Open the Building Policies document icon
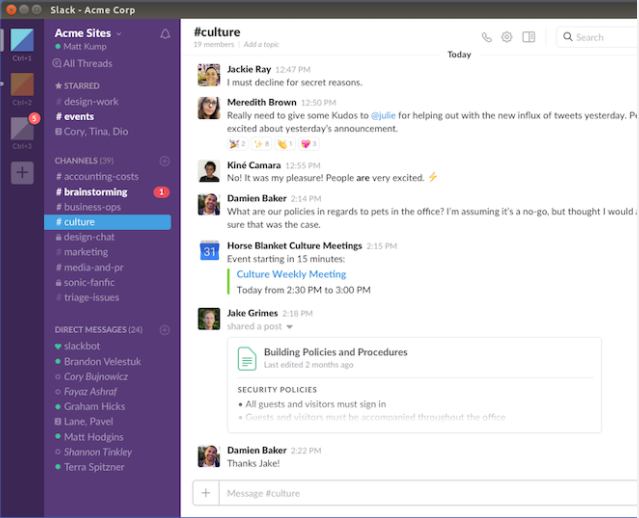 (247, 358)
